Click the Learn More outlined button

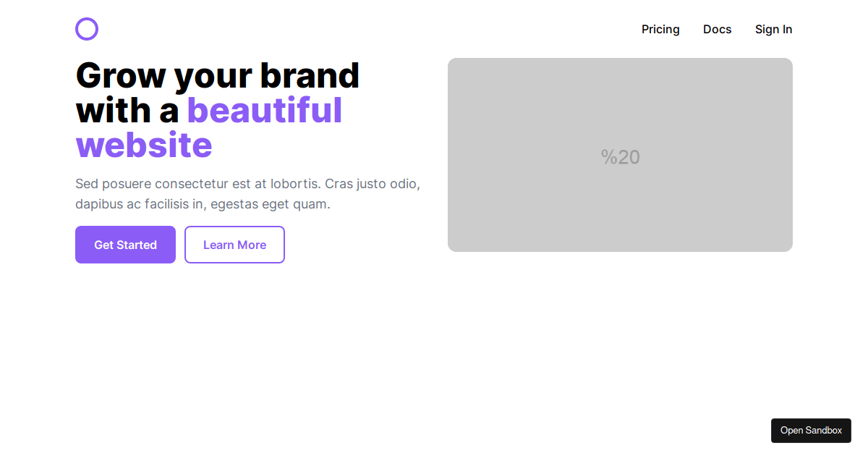pyautogui.click(x=234, y=245)
